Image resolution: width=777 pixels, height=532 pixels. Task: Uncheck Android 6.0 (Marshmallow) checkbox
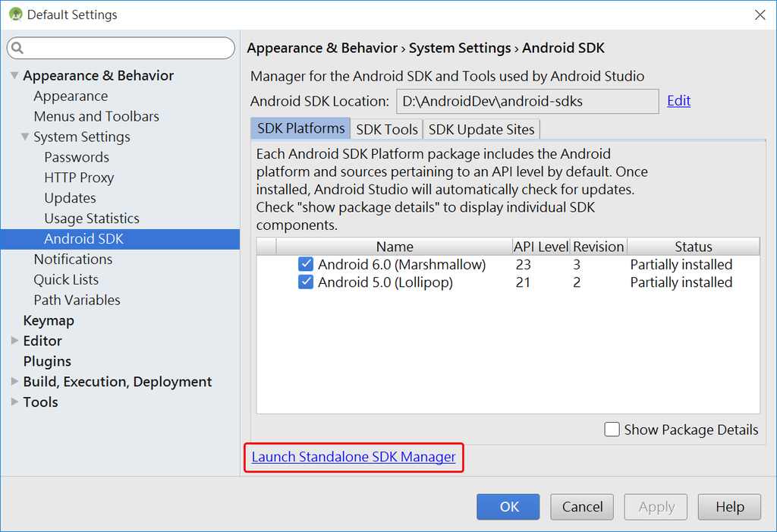click(306, 264)
